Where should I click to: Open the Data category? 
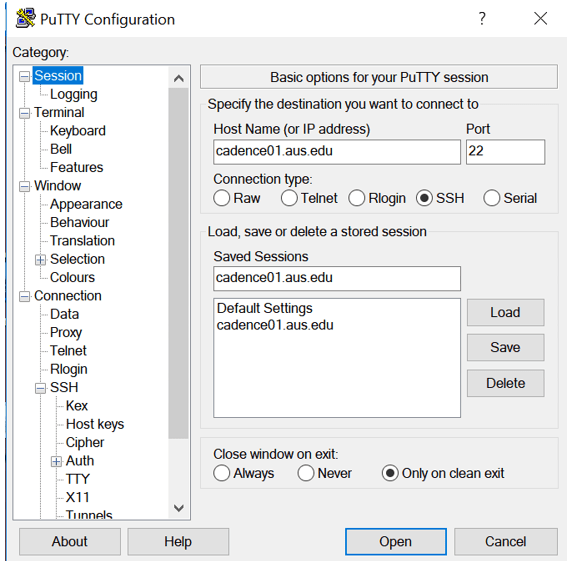[65, 314]
